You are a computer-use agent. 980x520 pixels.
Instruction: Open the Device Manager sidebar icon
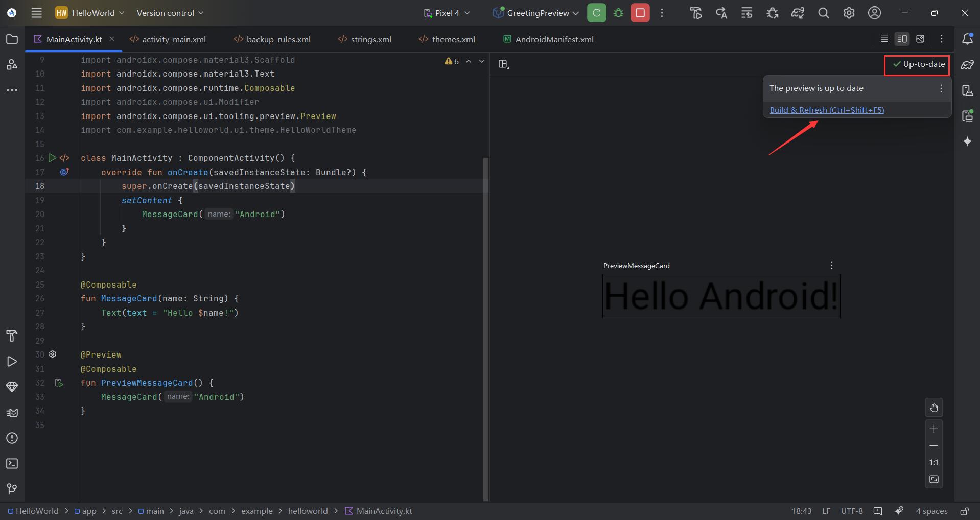(x=967, y=90)
